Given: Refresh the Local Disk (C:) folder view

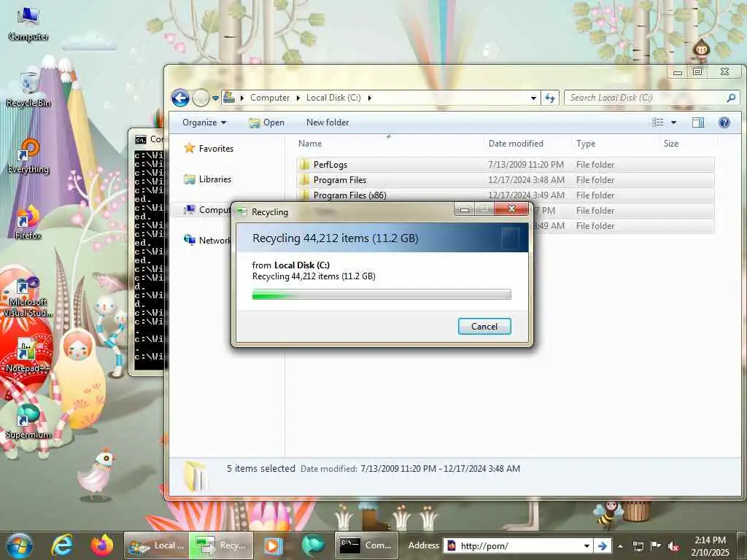Looking at the screenshot, I should tap(550, 98).
